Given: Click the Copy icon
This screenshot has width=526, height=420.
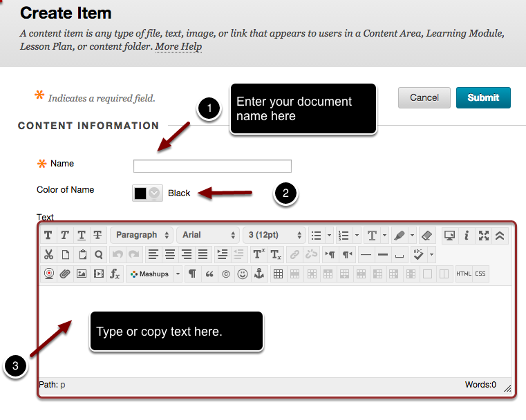Looking at the screenshot, I should point(66,255).
